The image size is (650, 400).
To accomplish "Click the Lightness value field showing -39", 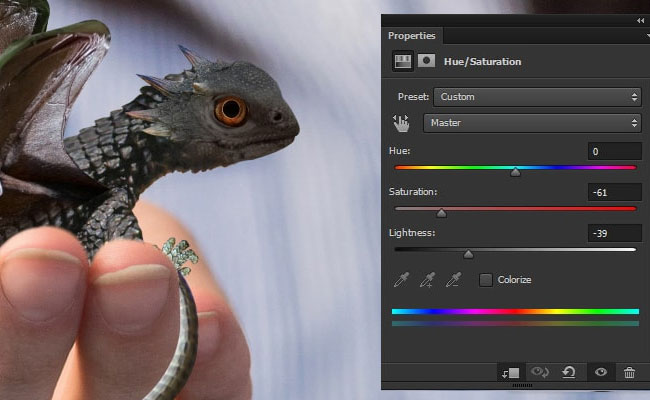I will pyautogui.click(x=614, y=233).
